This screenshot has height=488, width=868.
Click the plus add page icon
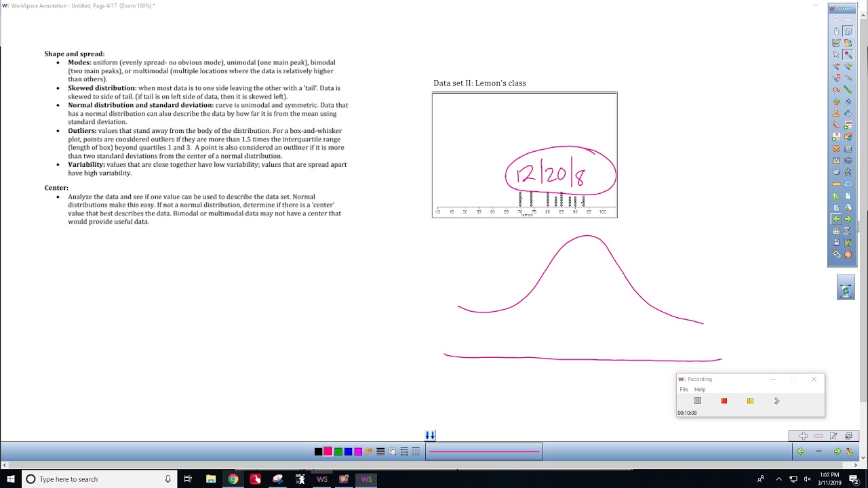(804, 436)
